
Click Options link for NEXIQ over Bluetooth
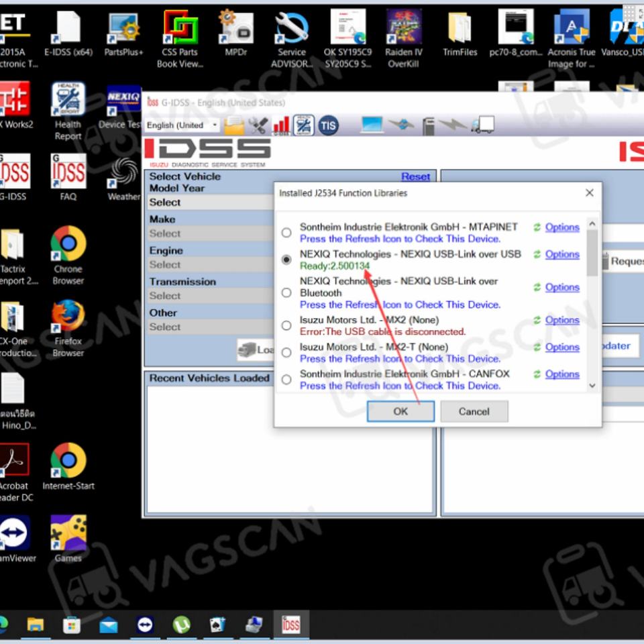tap(562, 287)
